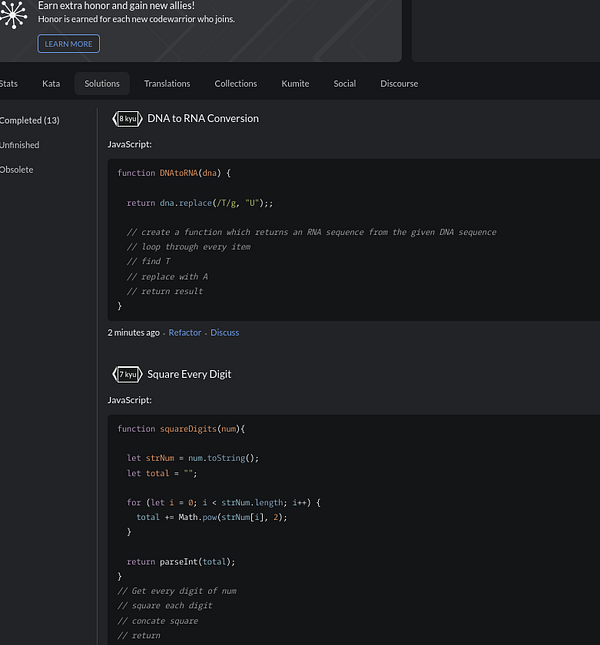
Task: Filter by Unfinished solutions
Action: 20,145
